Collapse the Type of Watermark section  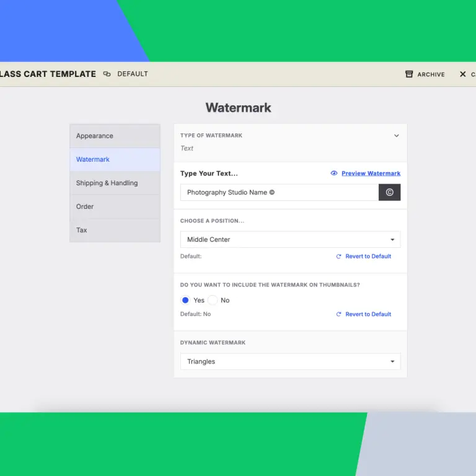click(397, 136)
